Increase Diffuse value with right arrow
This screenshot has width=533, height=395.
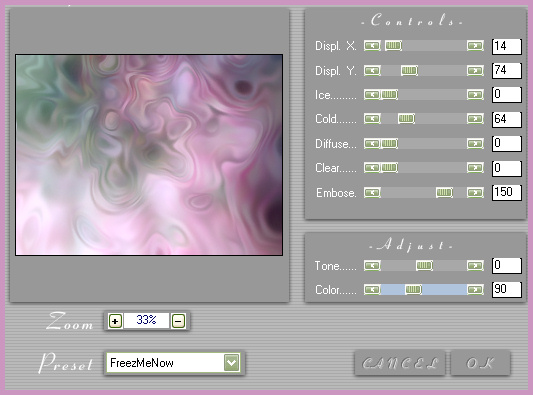coord(475,144)
